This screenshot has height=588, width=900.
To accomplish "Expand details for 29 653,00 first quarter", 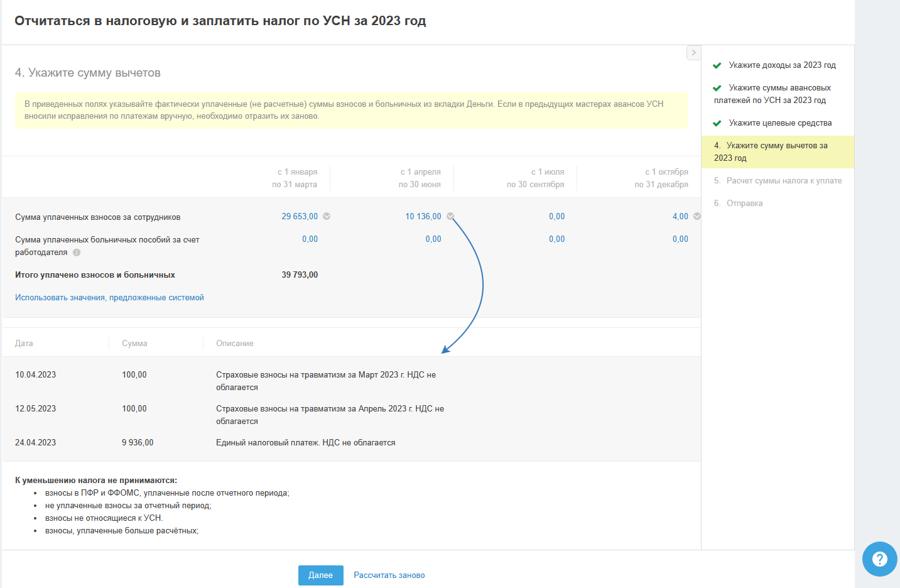I will pos(327,216).
